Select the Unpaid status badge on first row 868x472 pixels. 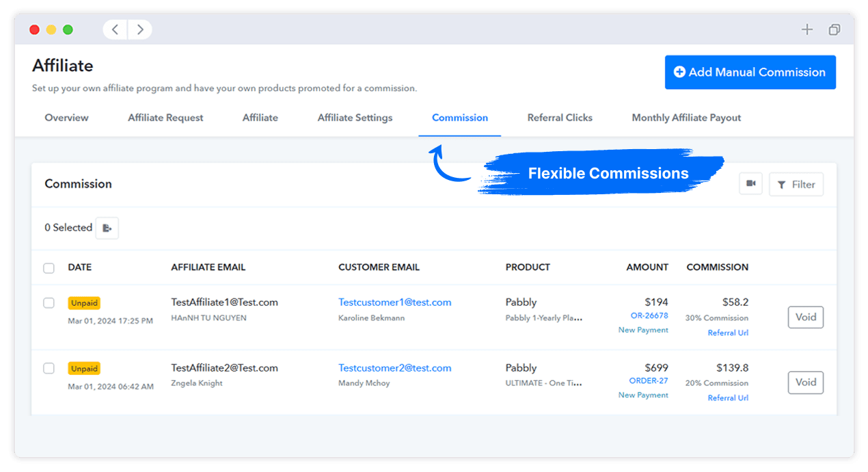tap(83, 302)
